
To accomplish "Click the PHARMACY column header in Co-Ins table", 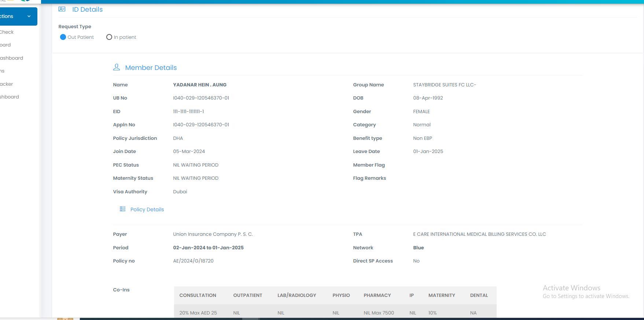I will tap(377, 295).
